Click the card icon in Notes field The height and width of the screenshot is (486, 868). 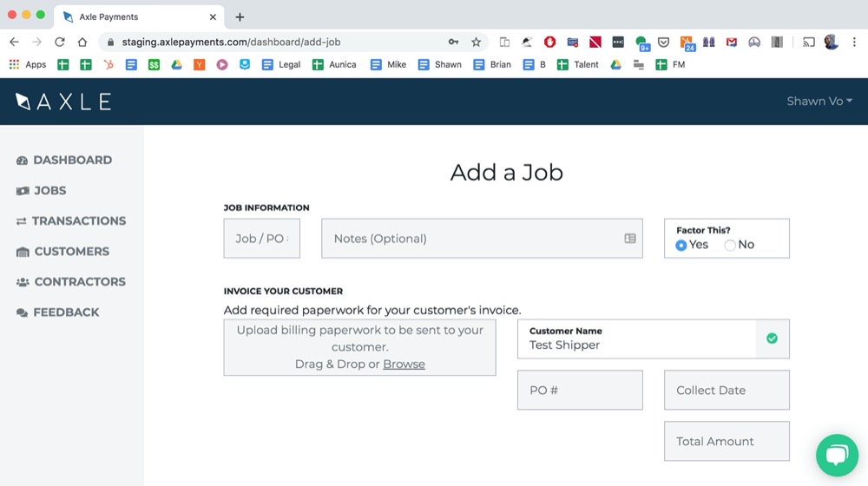(x=630, y=239)
